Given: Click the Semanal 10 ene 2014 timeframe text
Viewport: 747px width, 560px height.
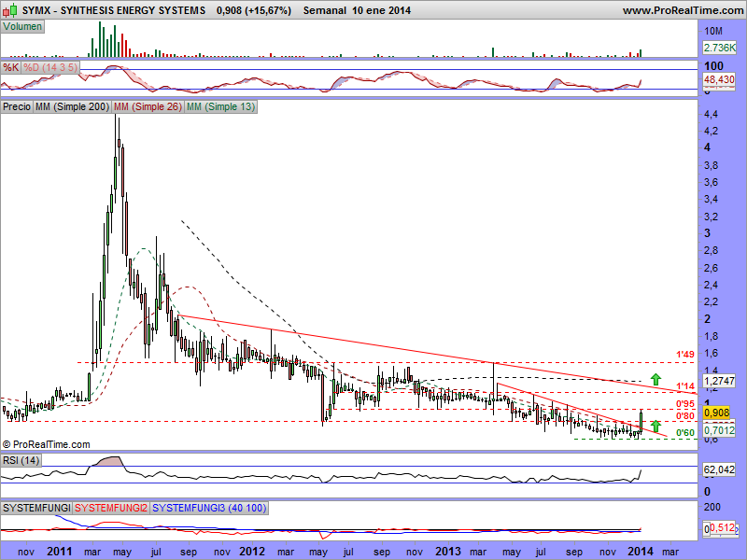Looking at the screenshot, I should pos(357,10).
